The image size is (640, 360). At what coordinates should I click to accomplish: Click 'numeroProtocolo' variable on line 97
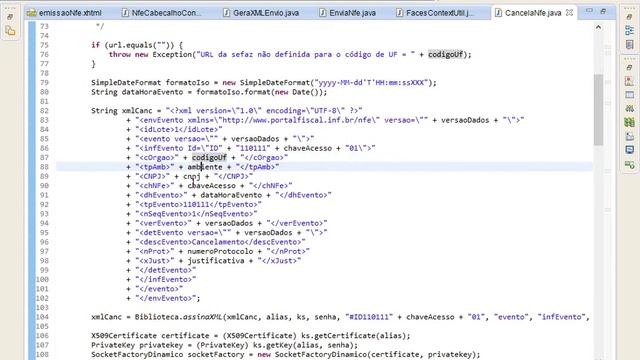click(x=220, y=251)
